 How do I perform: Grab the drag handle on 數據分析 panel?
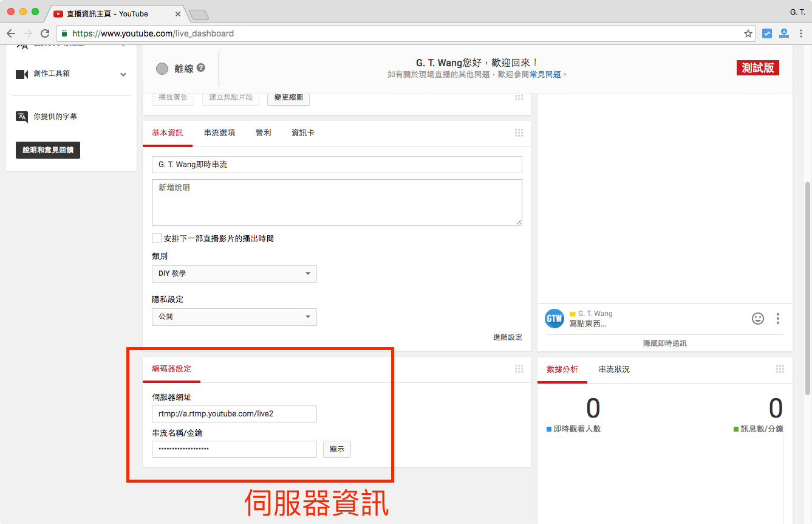pyautogui.click(x=780, y=368)
